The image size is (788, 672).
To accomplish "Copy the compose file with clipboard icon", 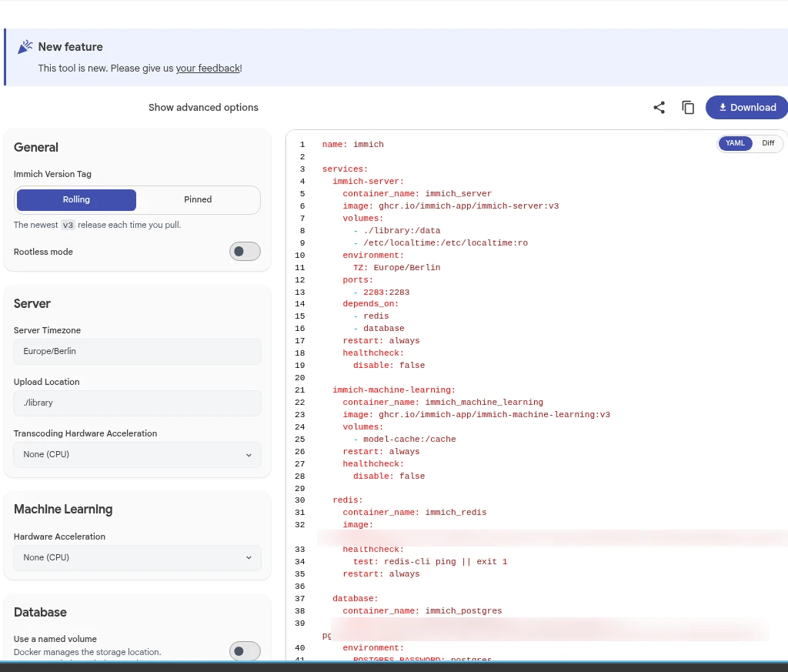I will (x=688, y=108).
